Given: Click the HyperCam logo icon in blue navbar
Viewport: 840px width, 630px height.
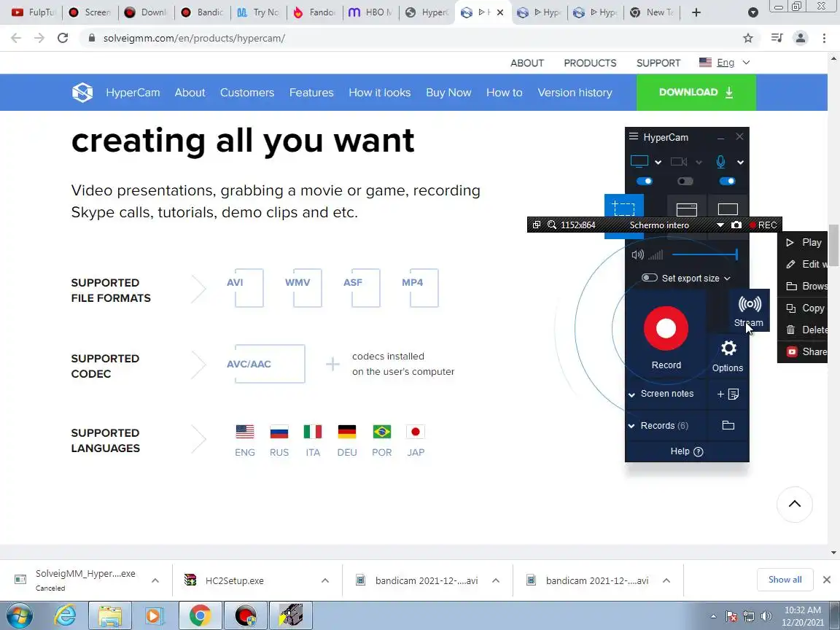Looking at the screenshot, I should tap(82, 92).
